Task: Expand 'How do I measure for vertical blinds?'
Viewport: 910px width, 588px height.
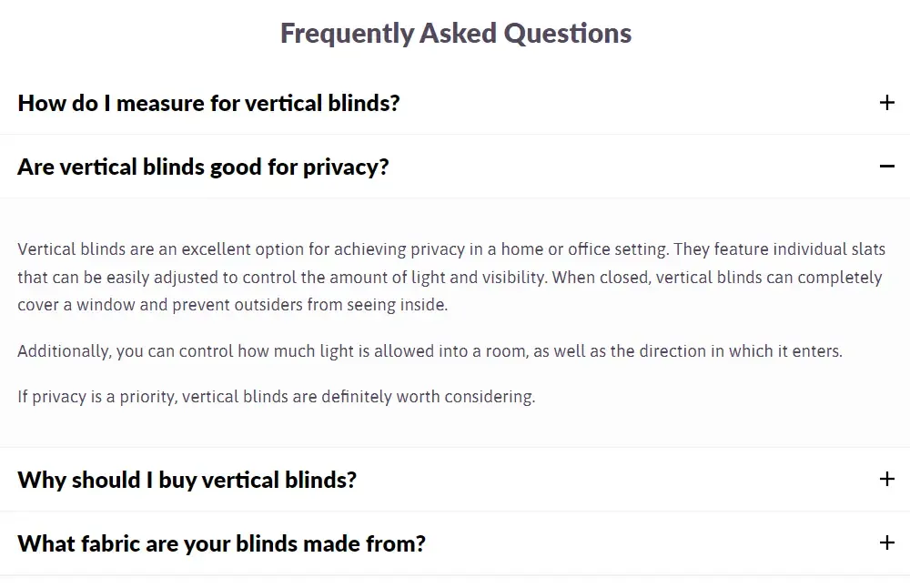Action: point(208,103)
